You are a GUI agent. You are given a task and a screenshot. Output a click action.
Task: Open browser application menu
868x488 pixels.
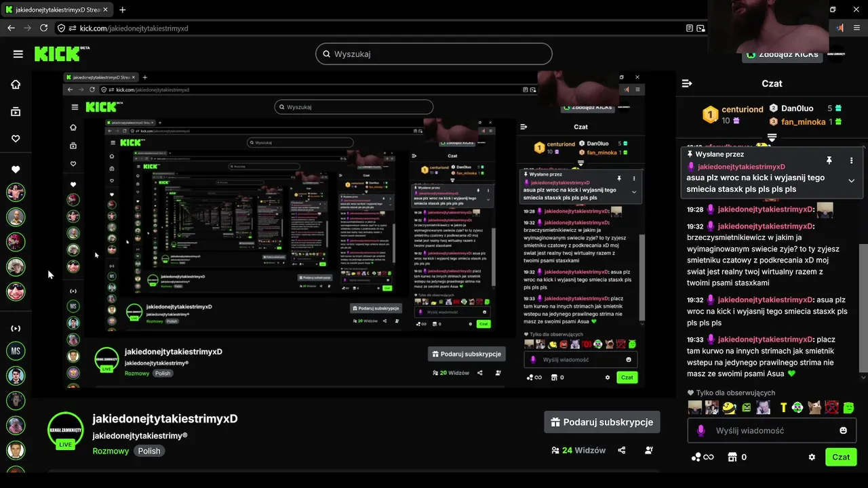click(859, 28)
